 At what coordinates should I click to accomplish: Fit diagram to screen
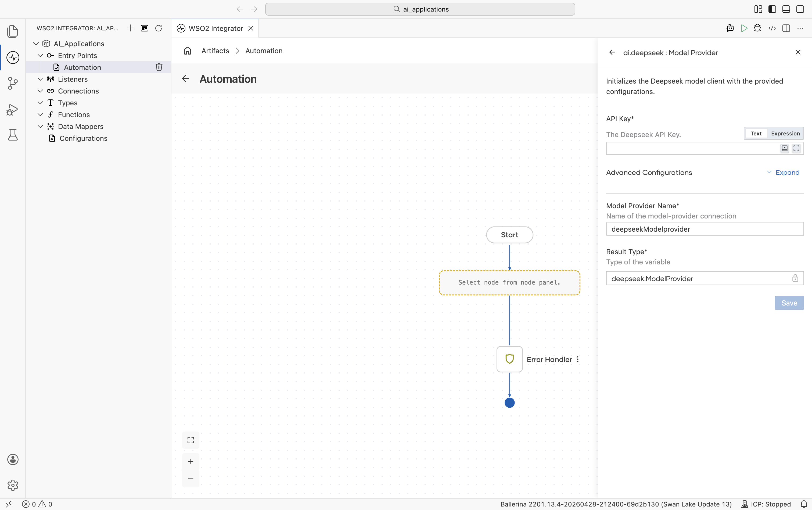click(x=191, y=440)
